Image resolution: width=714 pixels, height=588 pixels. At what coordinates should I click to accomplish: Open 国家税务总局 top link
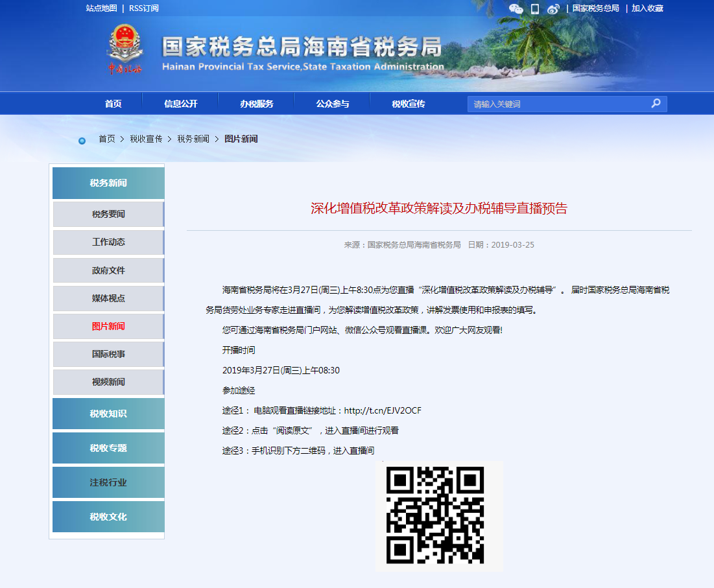coord(595,8)
